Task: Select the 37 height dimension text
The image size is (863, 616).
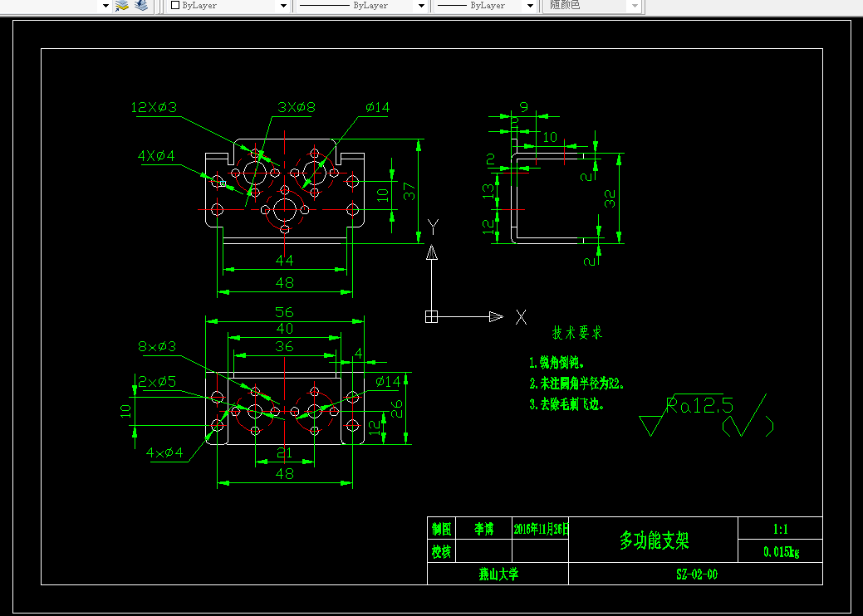Action: click(x=409, y=192)
